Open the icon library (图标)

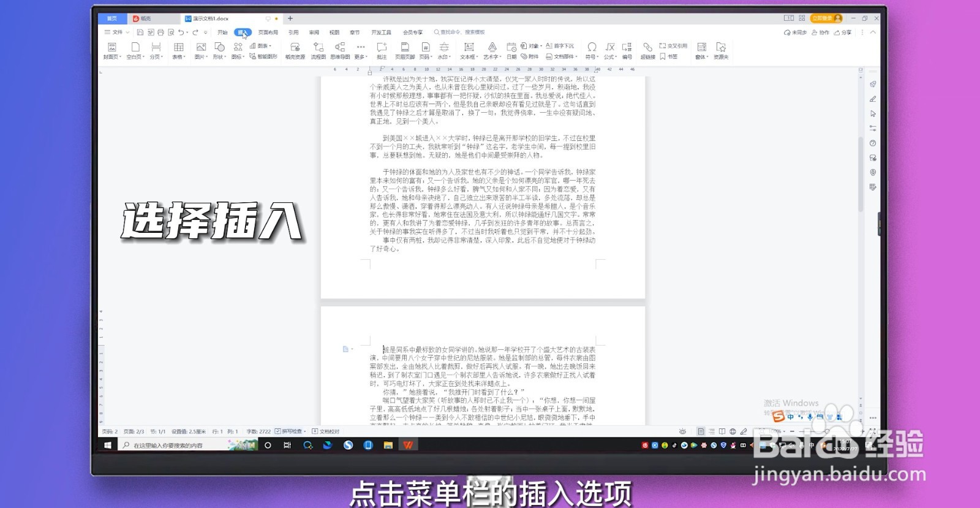(x=238, y=51)
